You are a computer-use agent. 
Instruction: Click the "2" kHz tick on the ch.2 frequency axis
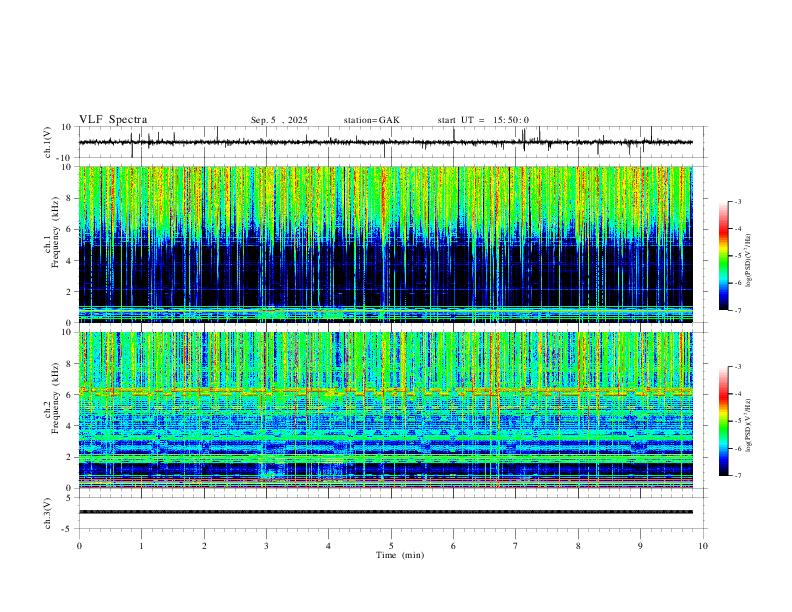tap(69, 457)
